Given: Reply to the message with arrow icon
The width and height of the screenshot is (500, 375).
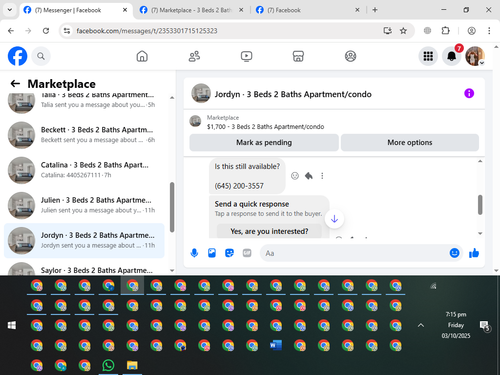Looking at the screenshot, I should 309,176.
